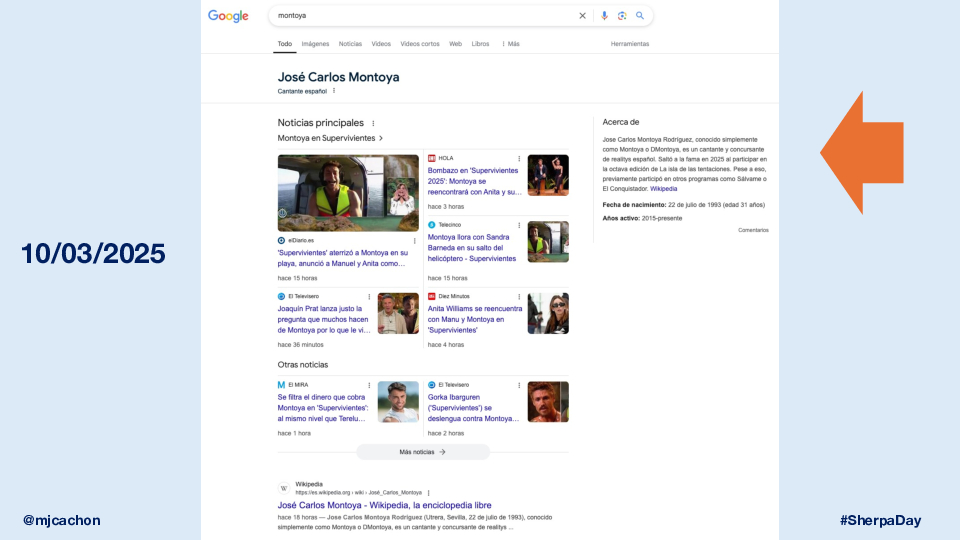The image size is (960, 540).
Task: Open El Televisero article about Gorka Ibarguren
Action: (x=473, y=408)
